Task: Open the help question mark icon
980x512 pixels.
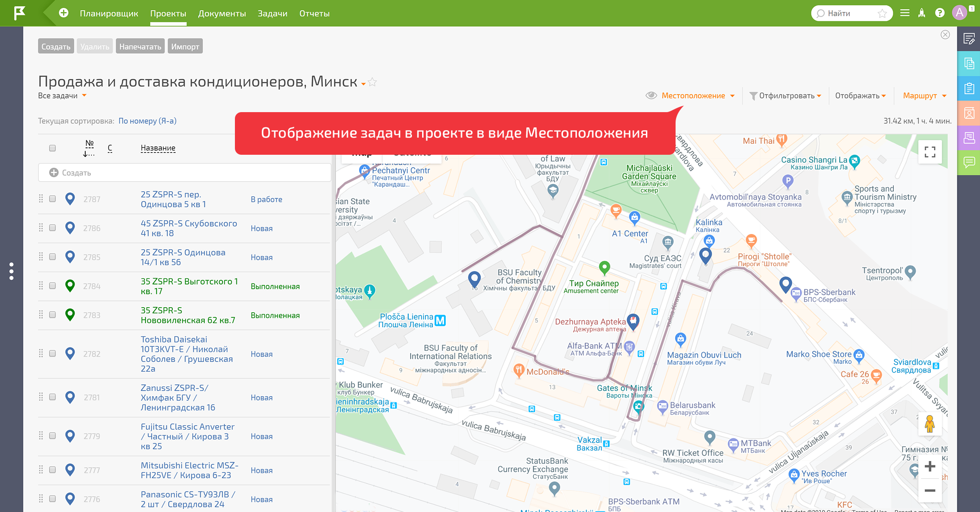Action: tap(940, 13)
